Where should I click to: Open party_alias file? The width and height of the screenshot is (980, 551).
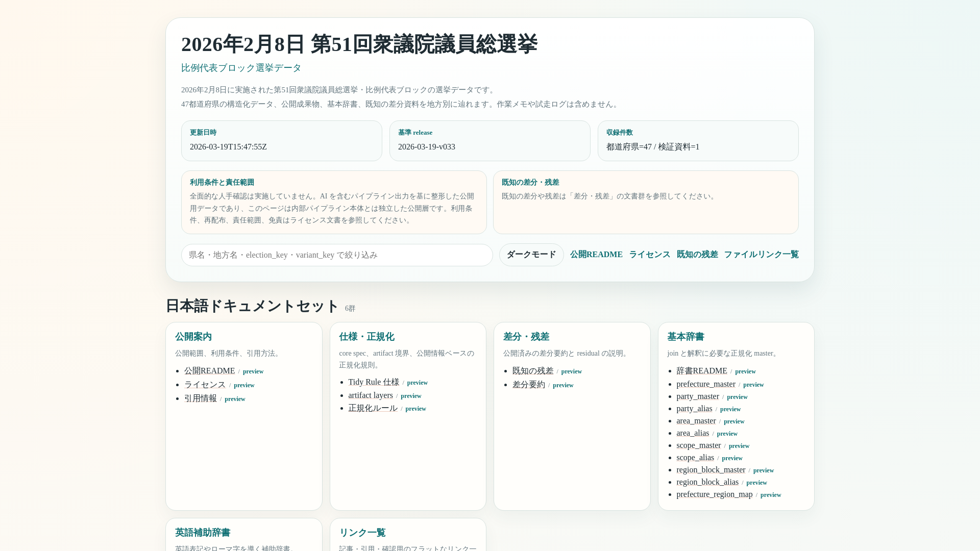694,409
